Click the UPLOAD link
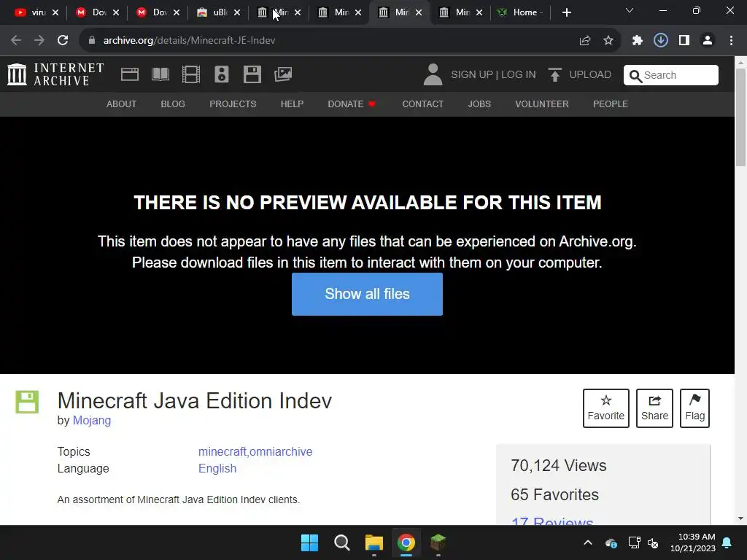This screenshot has width=747, height=560. coord(589,75)
